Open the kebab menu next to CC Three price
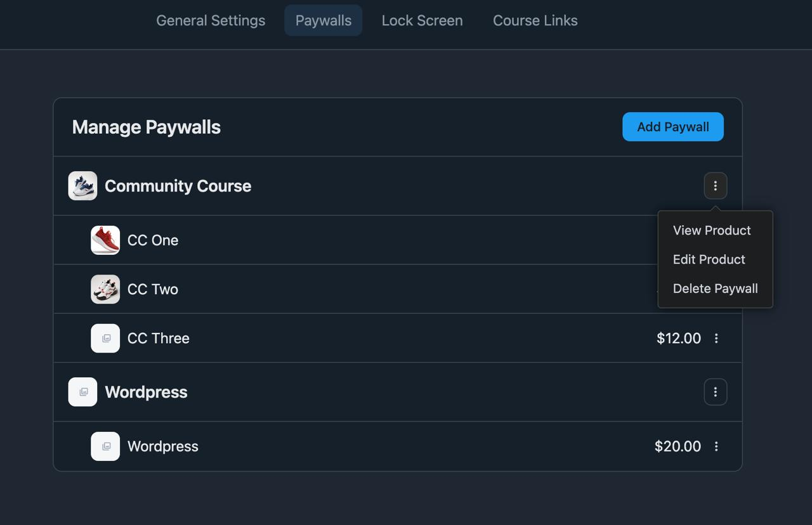 point(716,338)
